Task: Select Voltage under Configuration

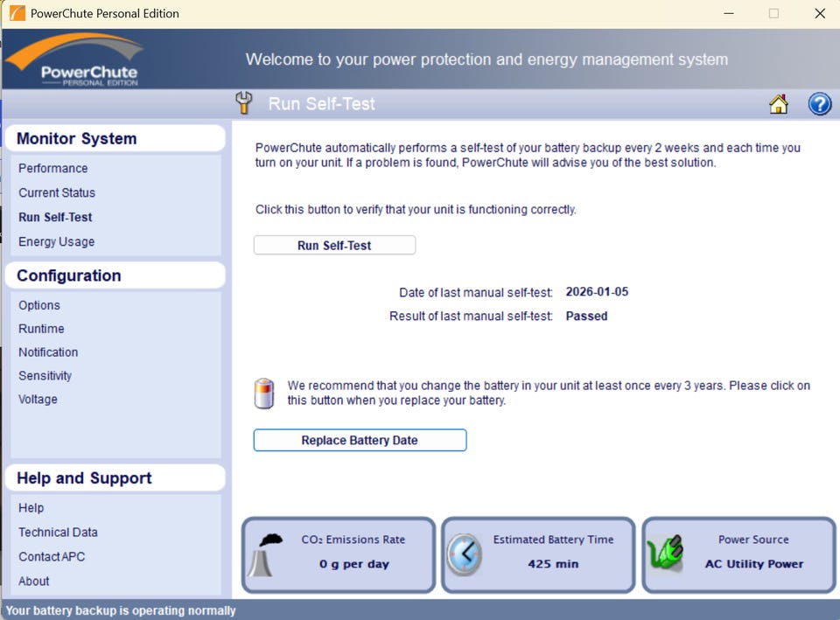Action: click(x=38, y=400)
